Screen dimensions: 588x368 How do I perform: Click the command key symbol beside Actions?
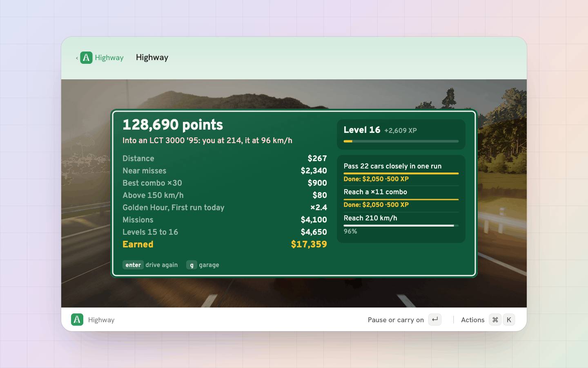(495, 320)
